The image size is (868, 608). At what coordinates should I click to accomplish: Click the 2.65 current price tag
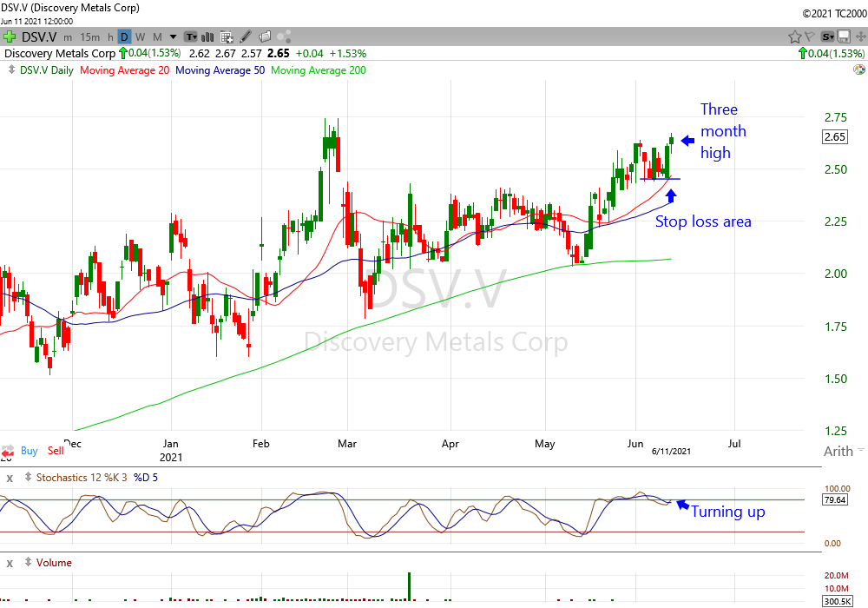pos(835,136)
